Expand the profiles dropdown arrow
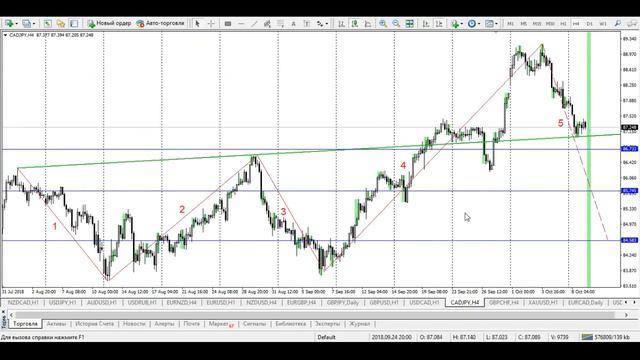 click(34, 24)
